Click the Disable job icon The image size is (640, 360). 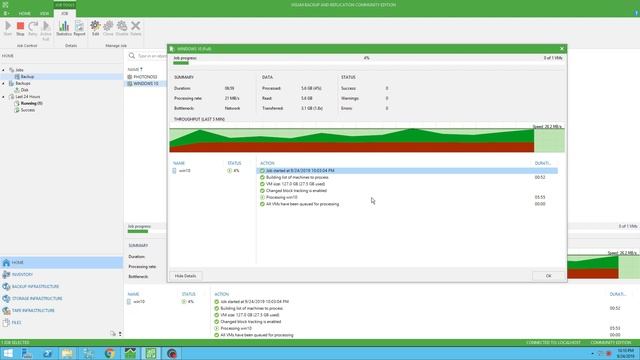point(122,29)
